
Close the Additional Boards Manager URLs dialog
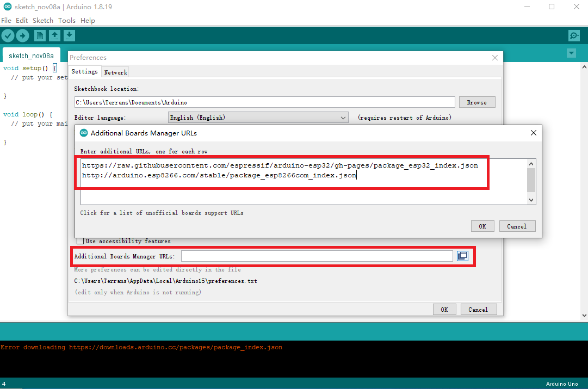tap(533, 133)
